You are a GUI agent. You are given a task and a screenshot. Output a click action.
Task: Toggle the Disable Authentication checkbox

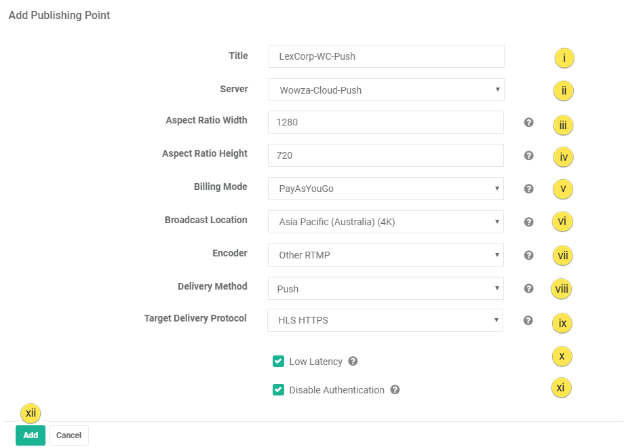click(278, 390)
